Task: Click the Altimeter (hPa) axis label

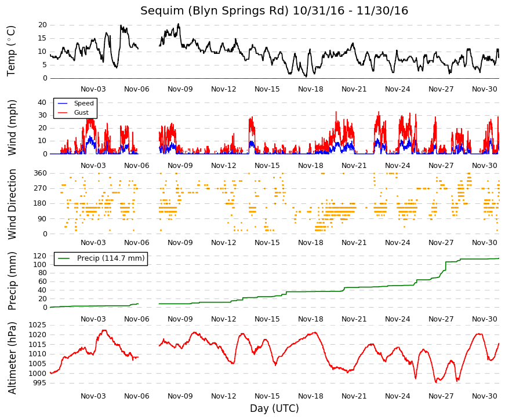Action: (x=12, y=358)
